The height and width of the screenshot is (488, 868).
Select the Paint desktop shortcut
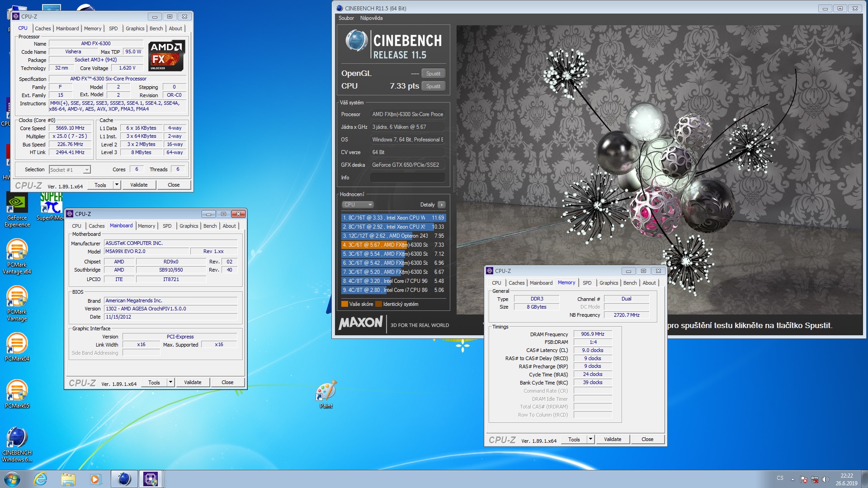click(x=326, y=394)
